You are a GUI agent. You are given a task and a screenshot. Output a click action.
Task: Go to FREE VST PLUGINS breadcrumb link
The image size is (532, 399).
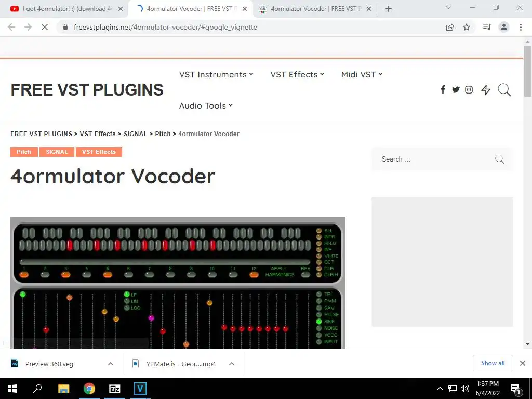(x=42, y=134)
